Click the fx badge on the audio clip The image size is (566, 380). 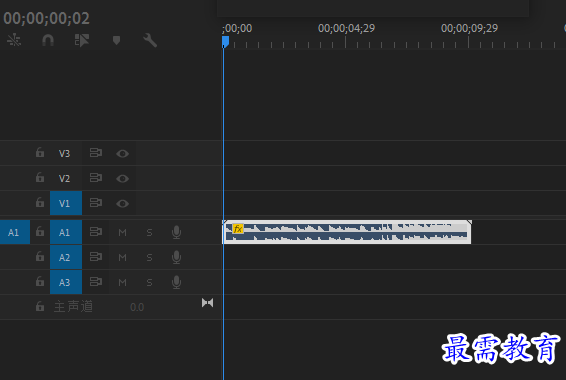(x=238, y=229)
